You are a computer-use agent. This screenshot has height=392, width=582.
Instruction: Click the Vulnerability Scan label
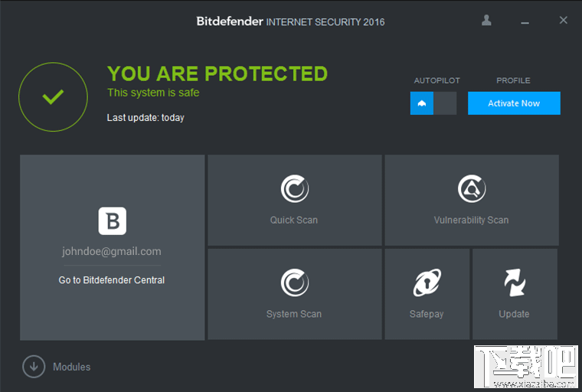pos(471,220)
